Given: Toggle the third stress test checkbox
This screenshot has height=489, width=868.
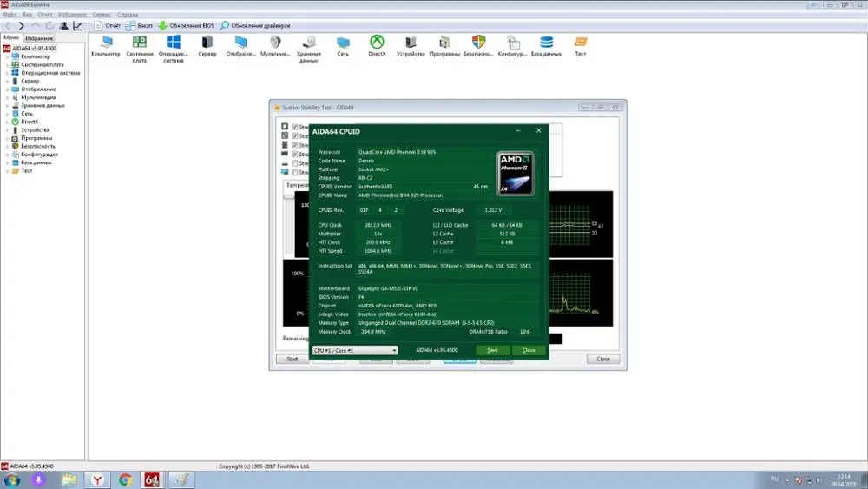Looking at the screenshot, I should click(x=295, y=145).
